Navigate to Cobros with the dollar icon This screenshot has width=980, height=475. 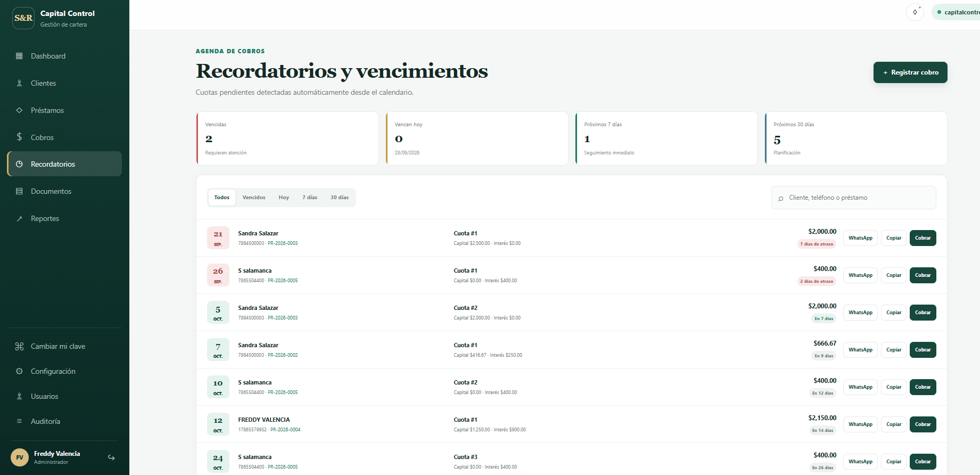(64, 137)
